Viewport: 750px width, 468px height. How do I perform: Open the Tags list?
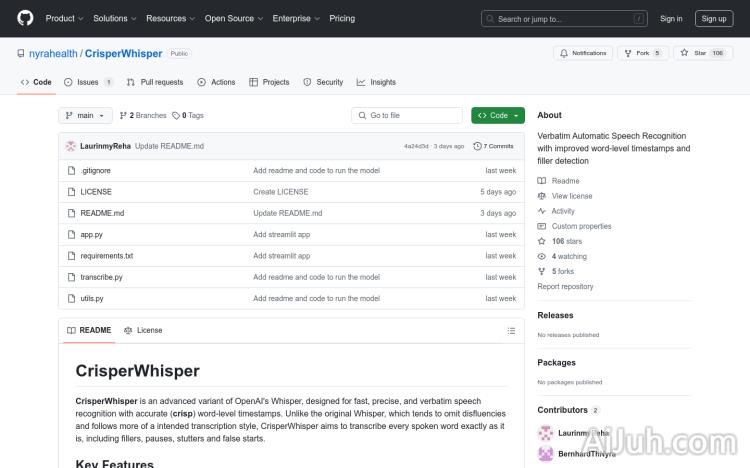point(188,116)
